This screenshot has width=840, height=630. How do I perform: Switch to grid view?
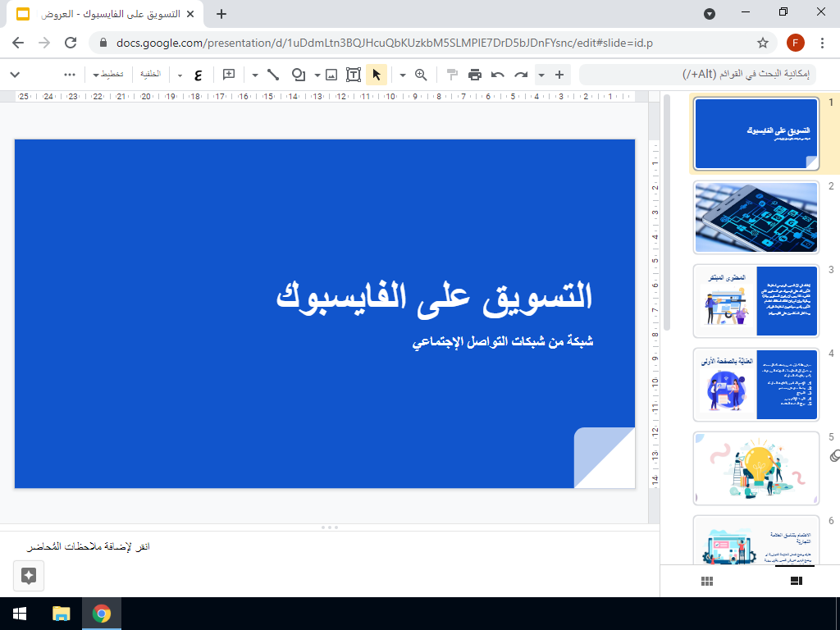pos(707,582)
